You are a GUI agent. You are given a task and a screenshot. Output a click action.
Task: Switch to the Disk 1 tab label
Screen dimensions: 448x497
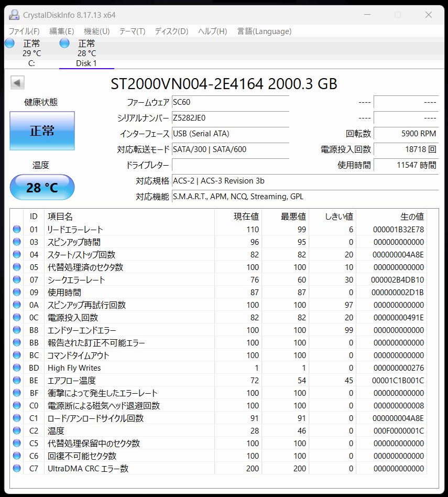86,63
